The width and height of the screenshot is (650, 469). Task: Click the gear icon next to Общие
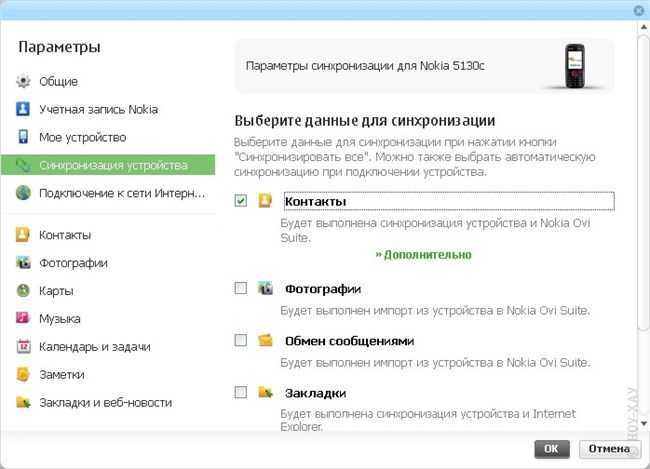(x=23, y=81)
